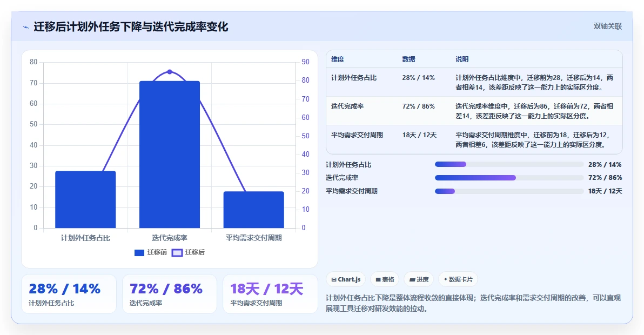Click the lightning icon beside the title
Image resolution: width=644 pixels, height=335 pixels.
point(26,28)
